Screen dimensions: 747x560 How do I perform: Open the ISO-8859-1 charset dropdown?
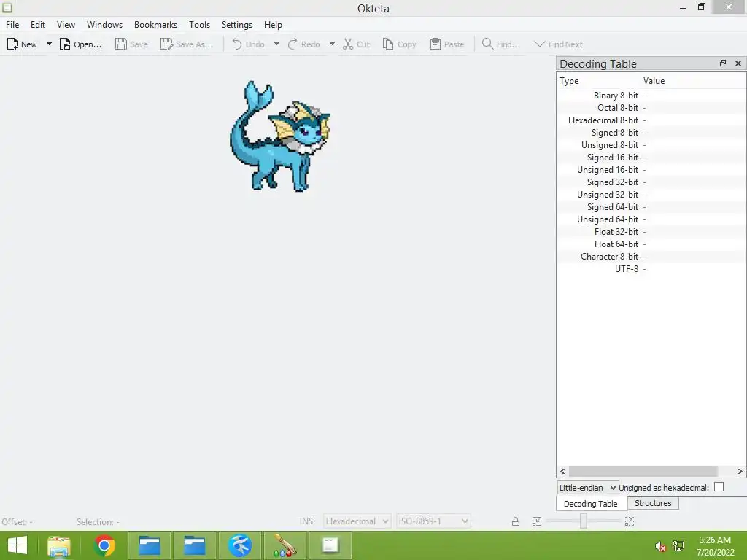[x=433, y=521]
